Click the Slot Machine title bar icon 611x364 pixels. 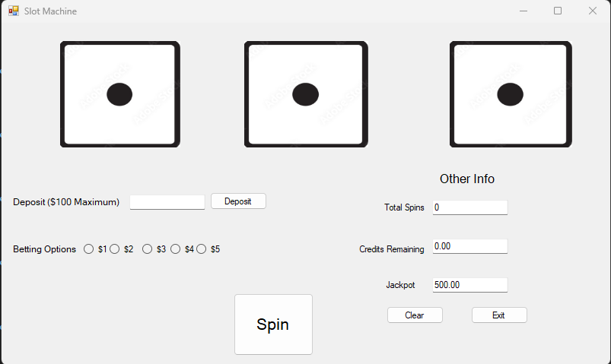click(13, 11)
